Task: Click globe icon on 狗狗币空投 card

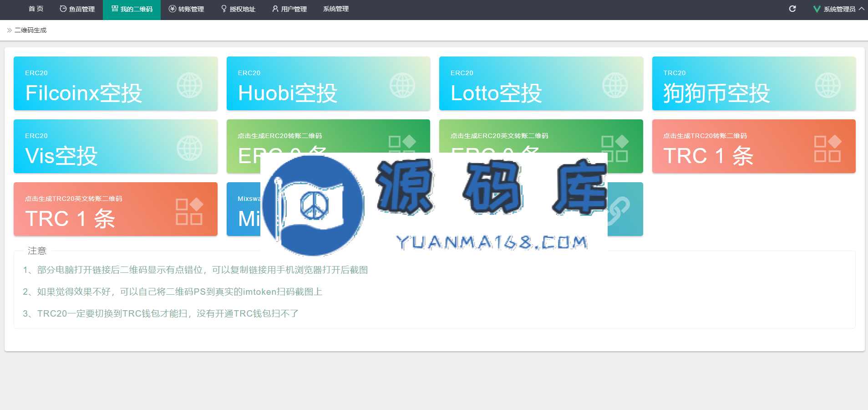Action: point(827,85)
